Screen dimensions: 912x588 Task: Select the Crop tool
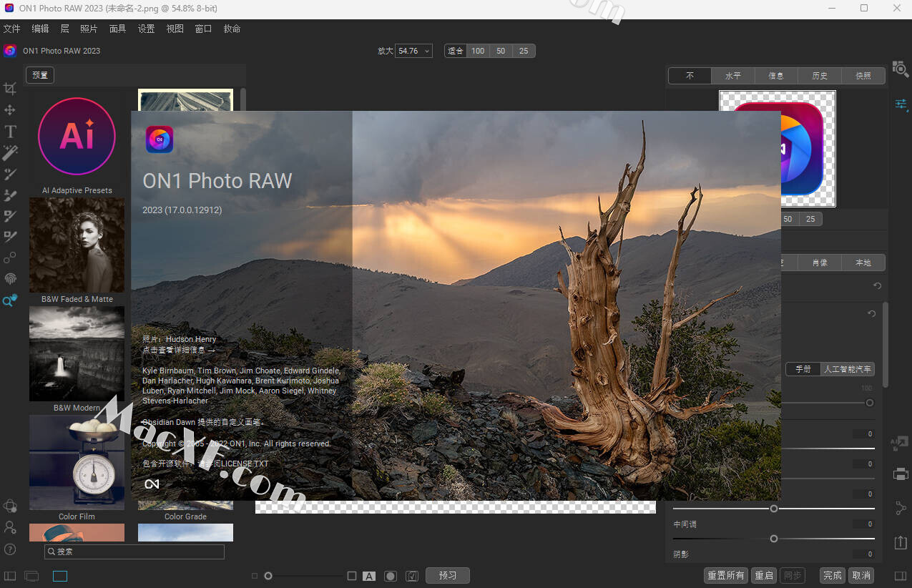tap(10, 89)
